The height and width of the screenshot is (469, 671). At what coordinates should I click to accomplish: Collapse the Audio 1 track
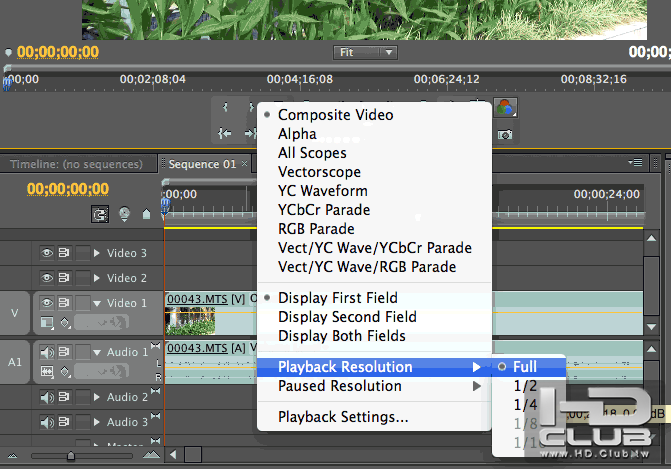tap(97, 352)
